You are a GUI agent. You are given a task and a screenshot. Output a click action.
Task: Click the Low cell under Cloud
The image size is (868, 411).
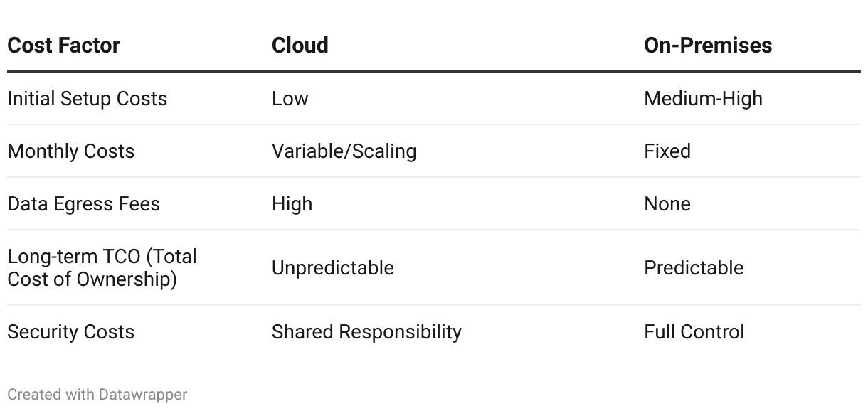pos(290,98)
